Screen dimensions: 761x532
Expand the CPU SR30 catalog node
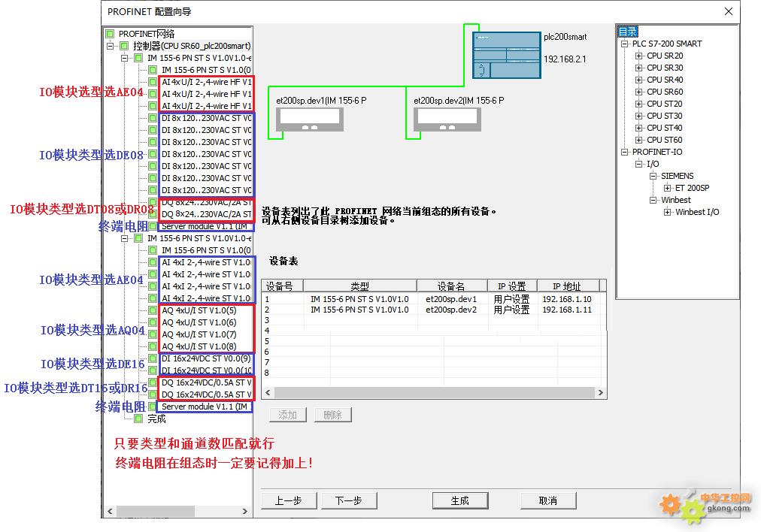[x=638, y=68]
